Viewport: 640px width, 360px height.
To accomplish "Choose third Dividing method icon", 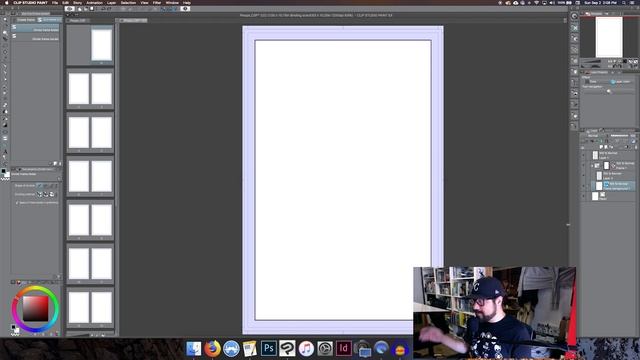I will tap(52, 194).
